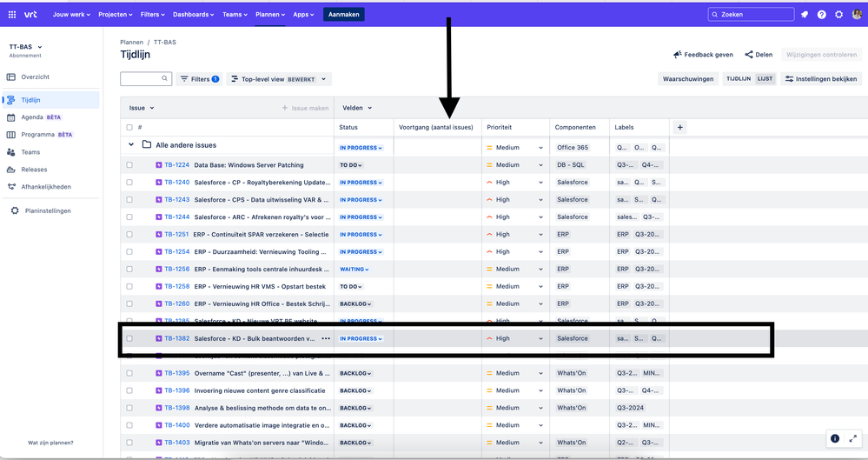The width and height of the screenshot is (868, 460).
Task: Select Tijdlijn in the sidebar
Action: point(51,100)
